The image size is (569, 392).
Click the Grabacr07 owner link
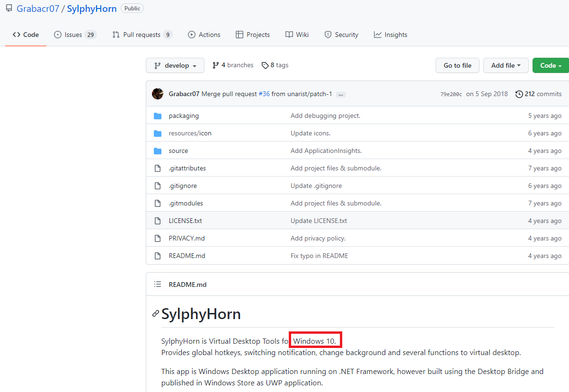pos(38,9)
